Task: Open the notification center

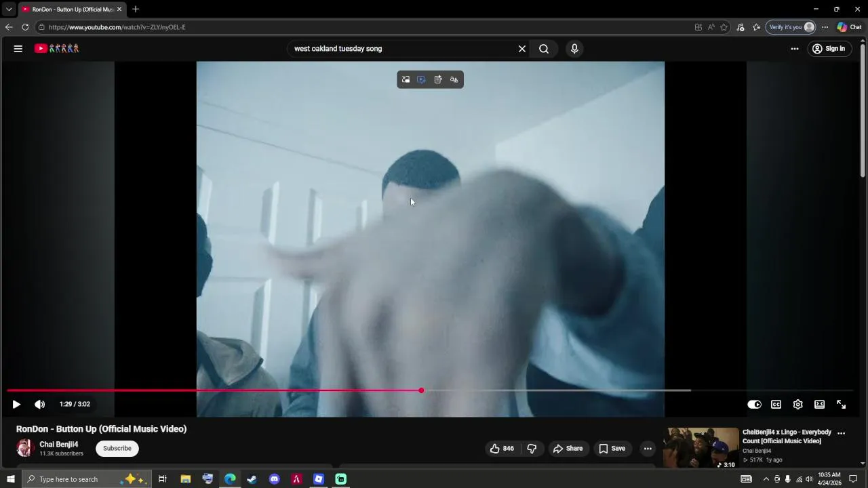Action: pos(853,479)
